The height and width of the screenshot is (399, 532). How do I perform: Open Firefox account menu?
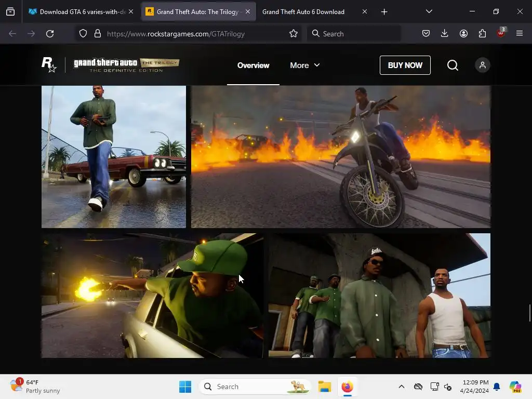coord(463,33)
